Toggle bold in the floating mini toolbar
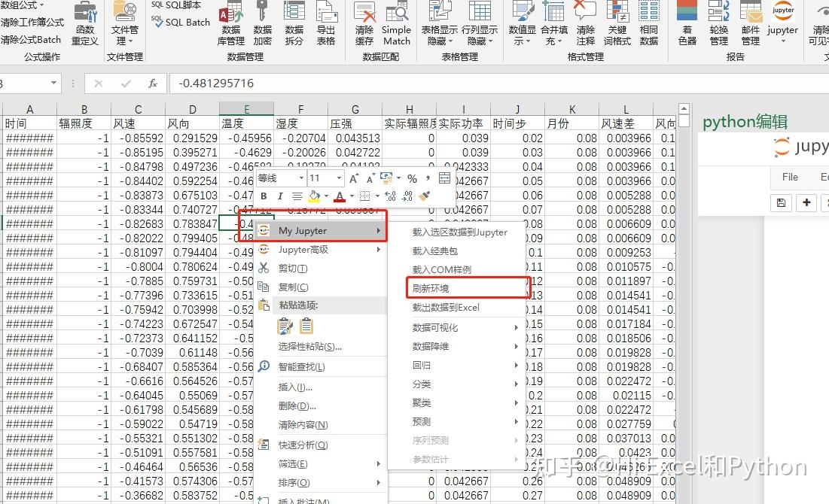 (x=263, y=196)
